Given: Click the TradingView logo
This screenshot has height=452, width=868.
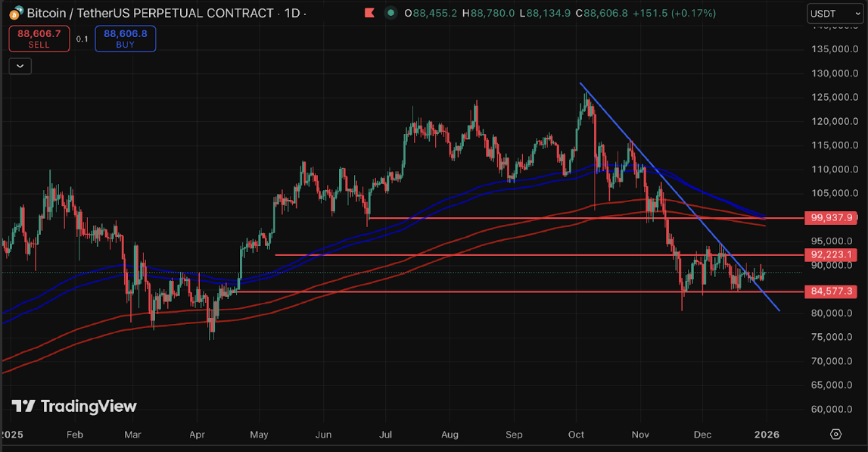Looking at the screenshot, I should [x=74, y=407].
